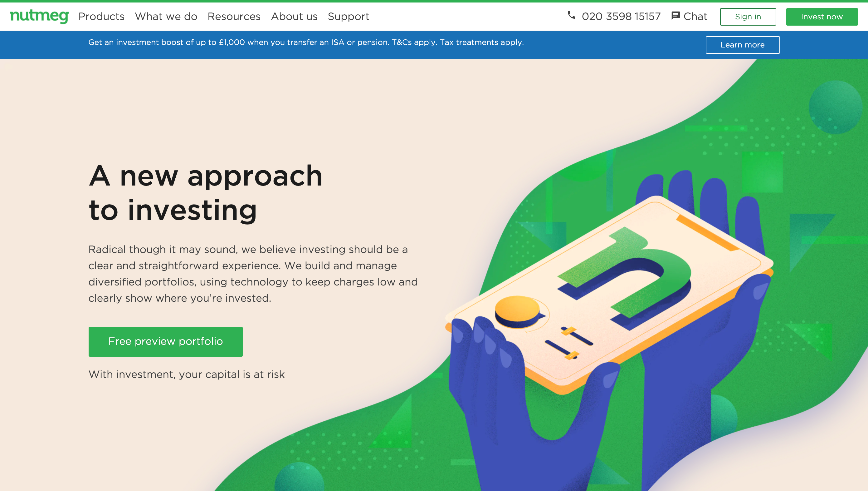The height and width of the screenshot is (491, 868).
Task: Click the Invest now button
Action: point(822,17)
